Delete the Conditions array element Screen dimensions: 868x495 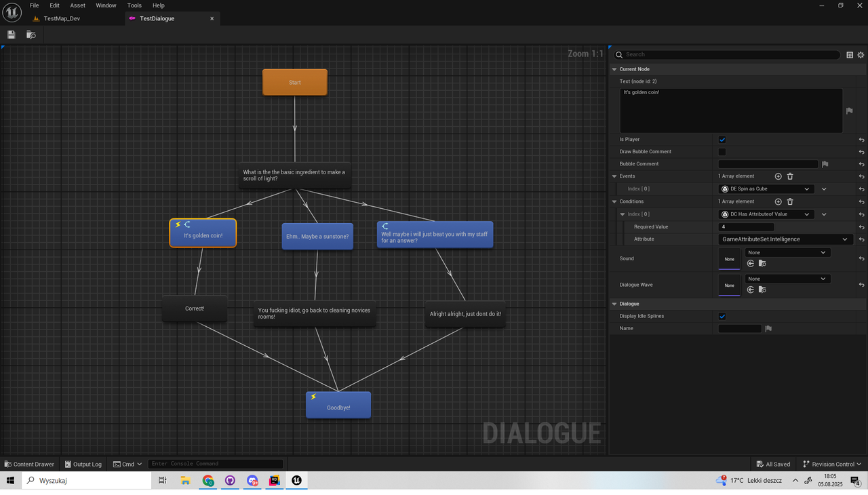(790, 201)
